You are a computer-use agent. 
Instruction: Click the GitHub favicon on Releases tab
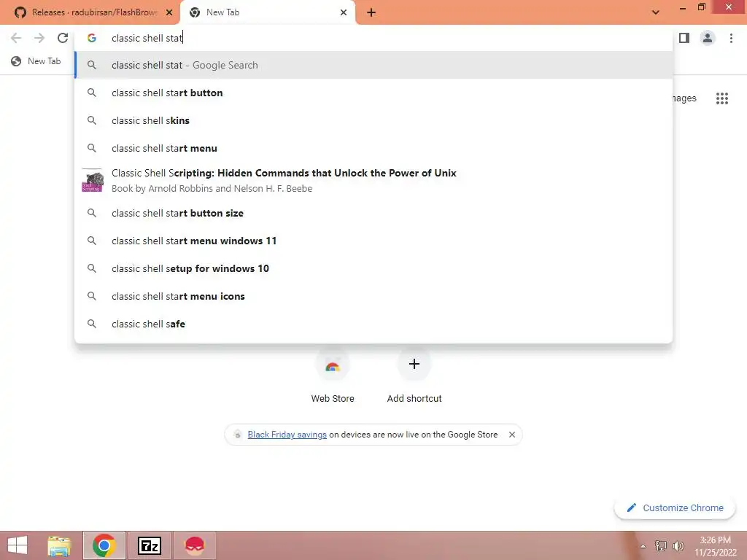point(20,13)
